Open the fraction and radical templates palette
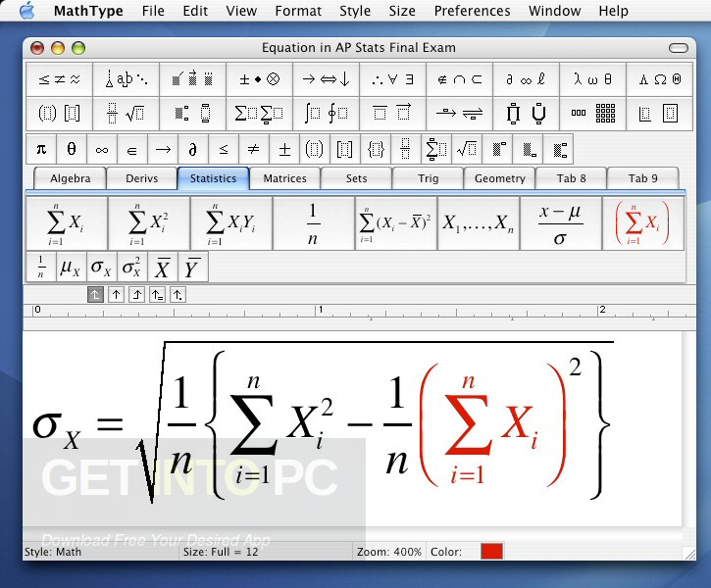Screen dimensions: 711x588 click(x=127, y=114)
